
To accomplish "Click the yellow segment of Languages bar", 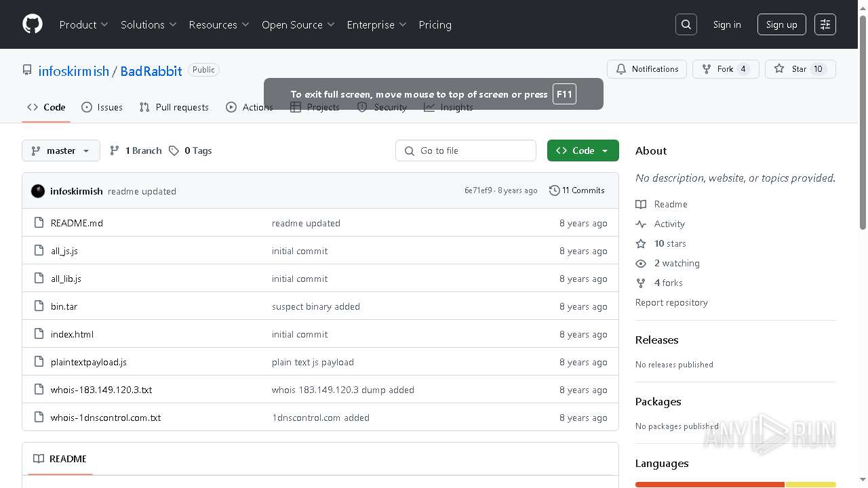I will pyautogui.click(x=811, y=485).
